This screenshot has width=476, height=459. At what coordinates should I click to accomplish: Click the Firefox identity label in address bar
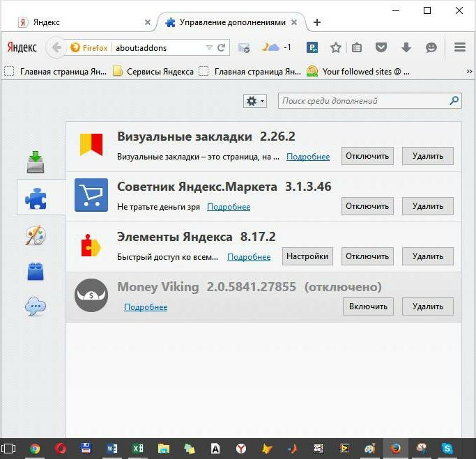(x=89, y=47)
